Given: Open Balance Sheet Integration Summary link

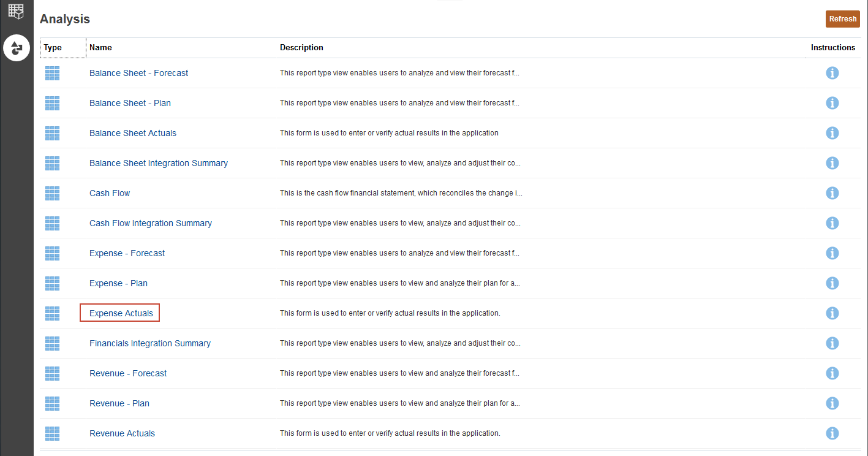Looking at the screenshot, I should pyautogui.click(x=159, y=163).
